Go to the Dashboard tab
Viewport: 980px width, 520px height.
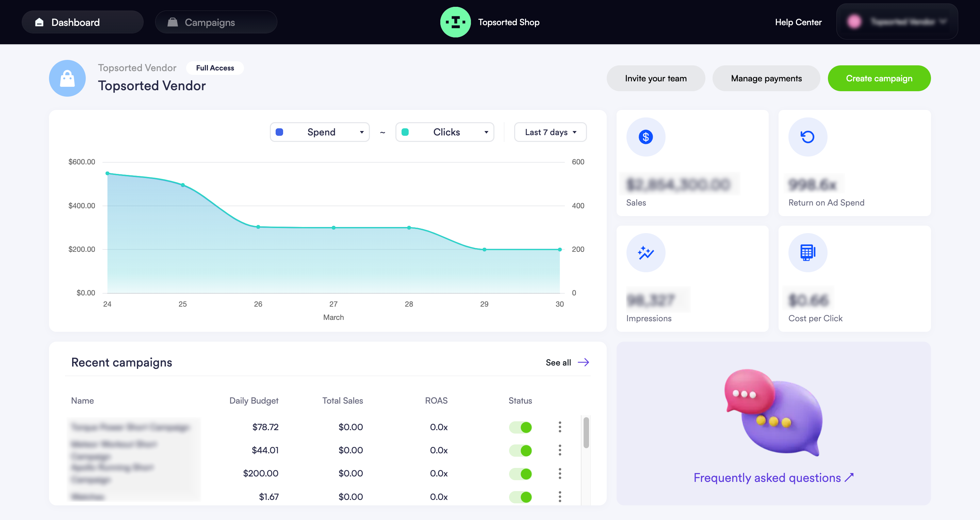pyautogui.click(x=82, y=22)
